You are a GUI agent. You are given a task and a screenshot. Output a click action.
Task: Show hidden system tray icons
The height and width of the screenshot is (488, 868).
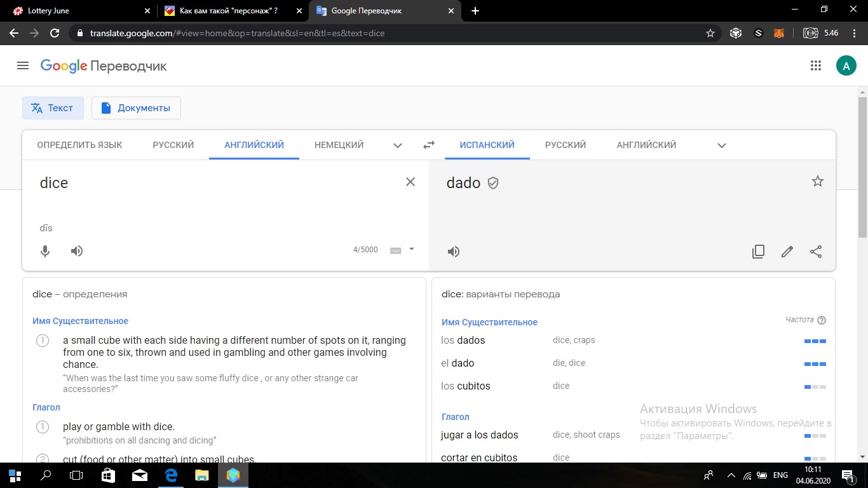pyautogui.click(x=731, y=475)
